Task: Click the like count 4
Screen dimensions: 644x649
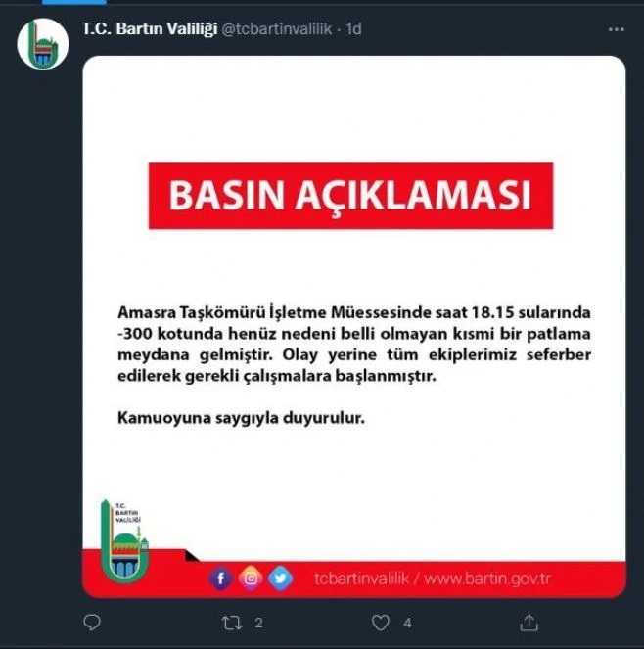Action: pos(407,623)
